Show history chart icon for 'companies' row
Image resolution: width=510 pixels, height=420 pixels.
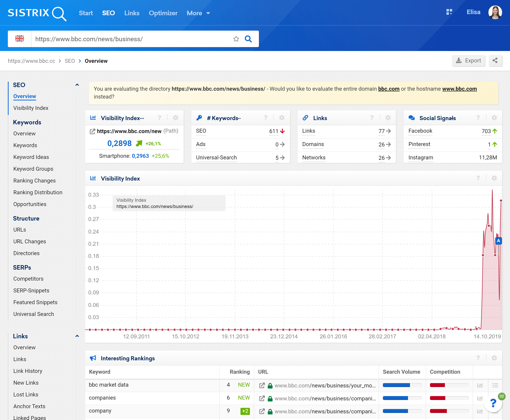[x=480, y=398]
